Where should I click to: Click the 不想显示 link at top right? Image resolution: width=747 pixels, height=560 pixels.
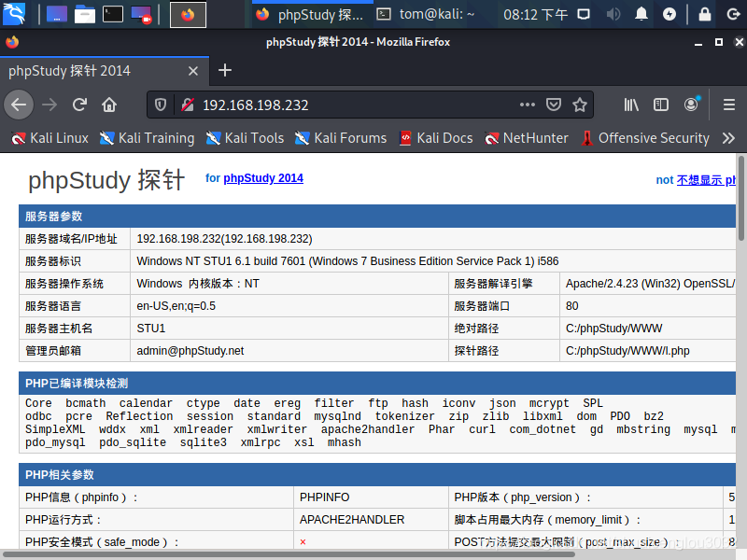click(706, 180)
